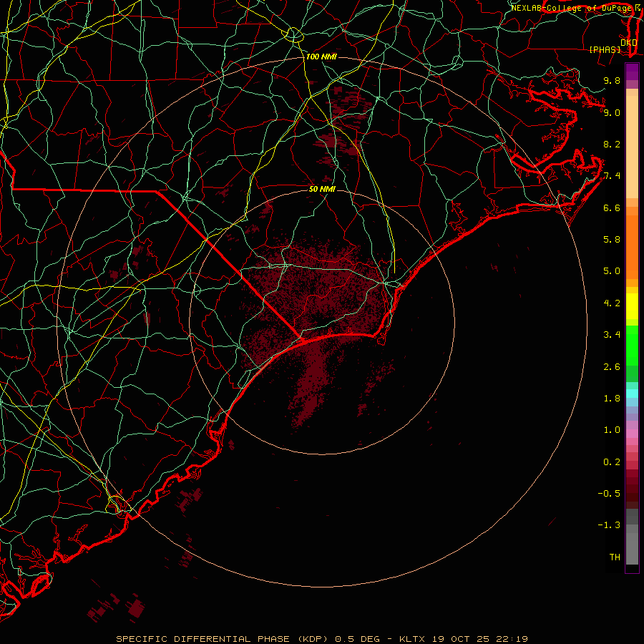644x644 pixels.
Task: Click the peach swatch near 8.2
Action: pyautogui.click(x=632, y=147)
